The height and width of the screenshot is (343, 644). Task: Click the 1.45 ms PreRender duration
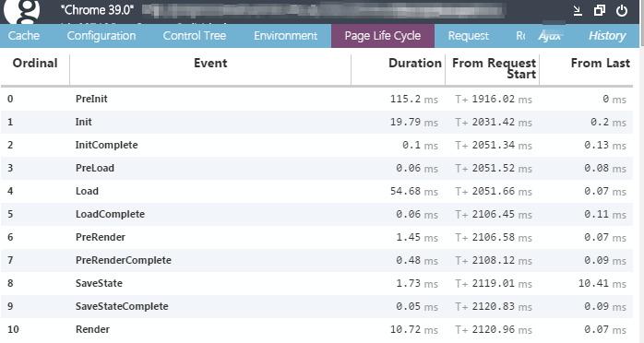417,237
